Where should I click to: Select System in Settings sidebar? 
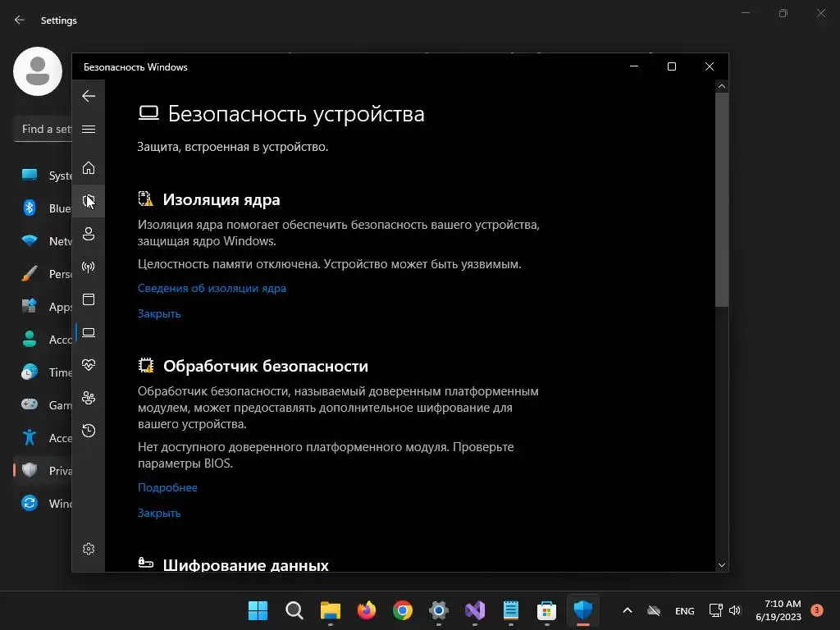point(43,176)
